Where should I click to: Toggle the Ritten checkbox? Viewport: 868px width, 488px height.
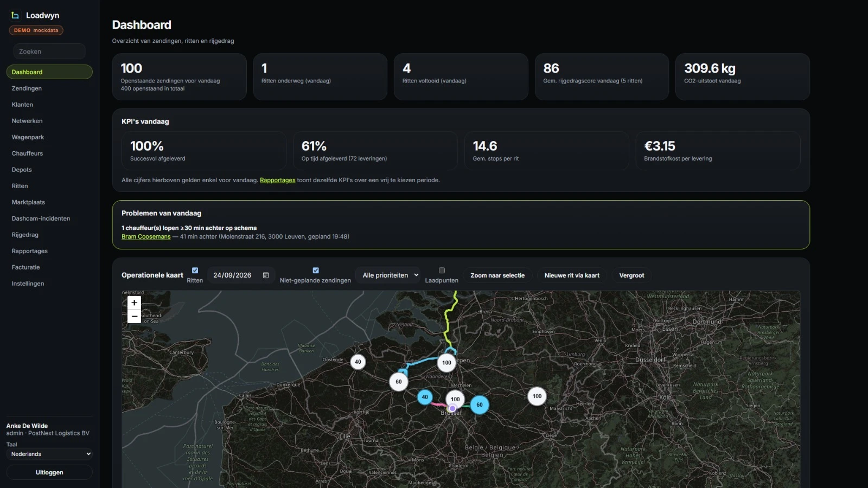(195, 270)
